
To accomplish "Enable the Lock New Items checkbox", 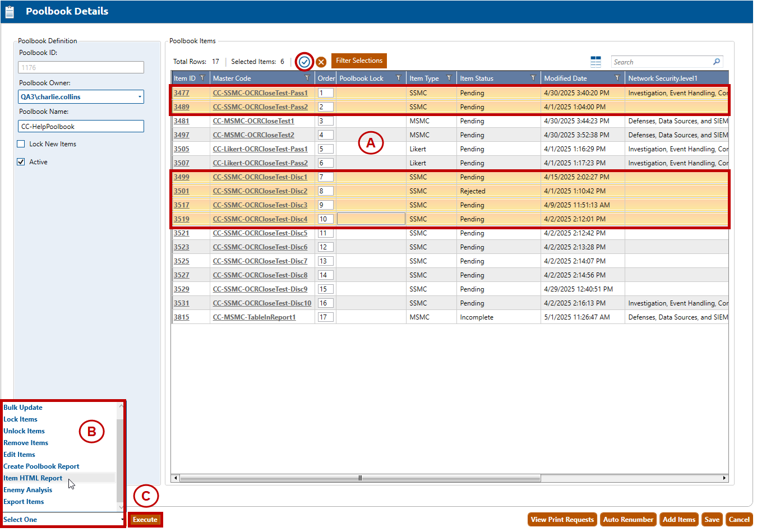I will (21, 144).
